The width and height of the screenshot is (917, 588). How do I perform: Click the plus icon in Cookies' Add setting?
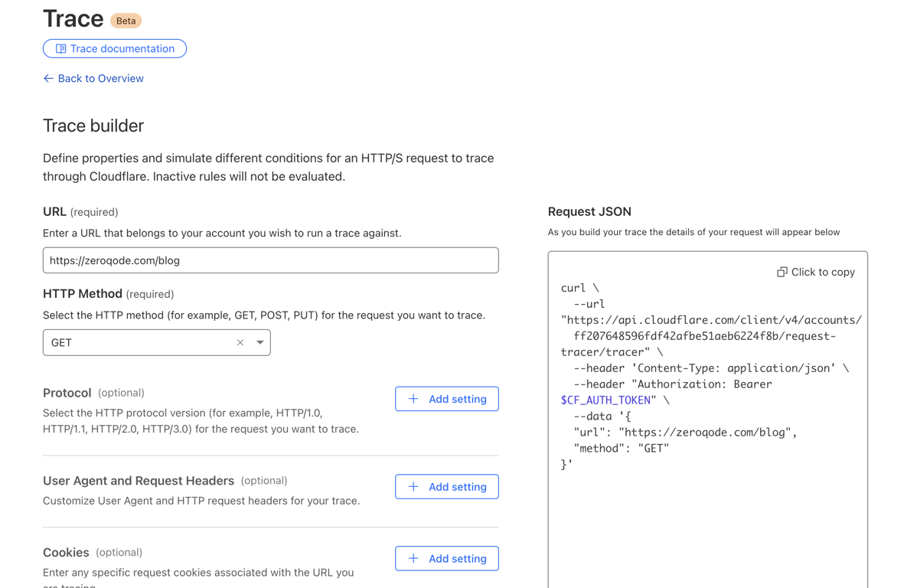click(413, 559)
